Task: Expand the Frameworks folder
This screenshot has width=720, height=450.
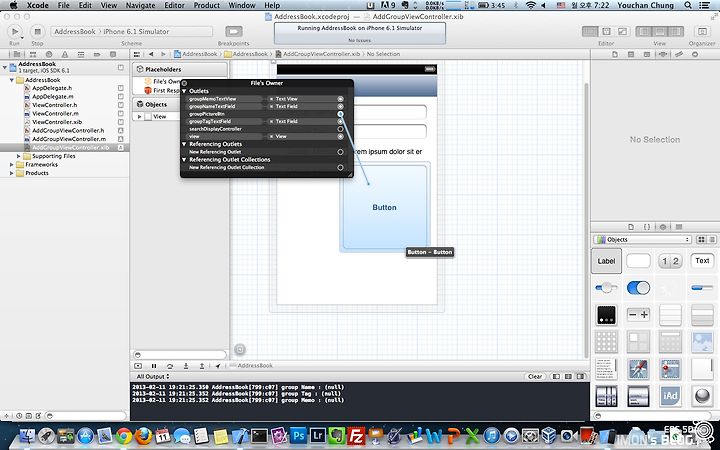Action: pyautogui.click(x=11, y=164)
